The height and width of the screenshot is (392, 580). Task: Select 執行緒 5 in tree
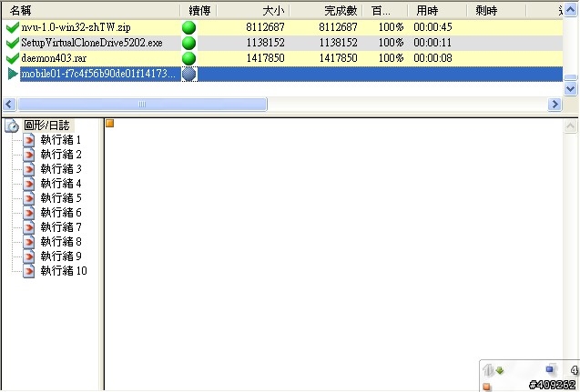point(61,198)
